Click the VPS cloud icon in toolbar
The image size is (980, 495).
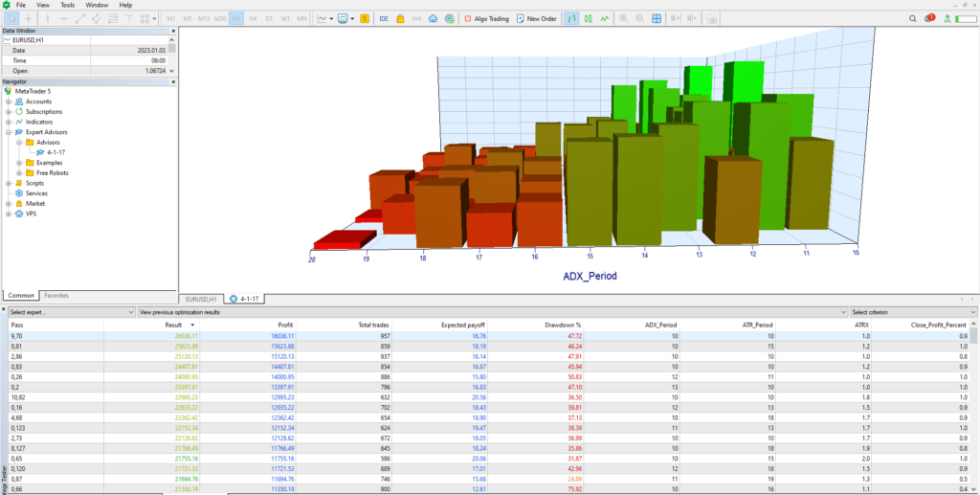434,18
